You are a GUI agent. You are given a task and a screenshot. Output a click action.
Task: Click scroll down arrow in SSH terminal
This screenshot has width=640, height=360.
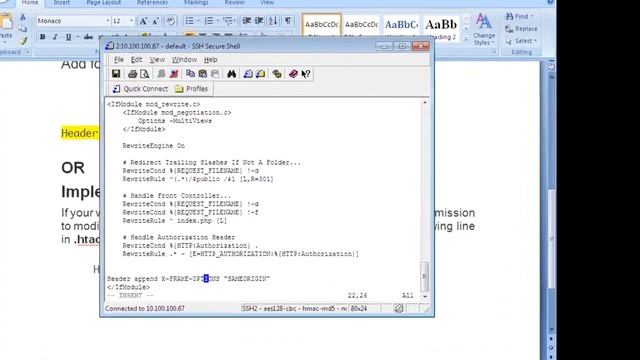(x=425, y=296)
